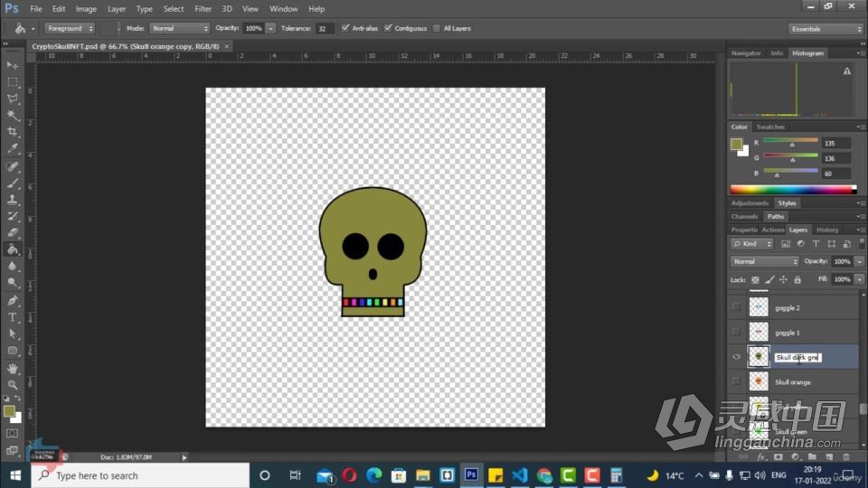Click the Tolerance input field

(x=325, y=28)
